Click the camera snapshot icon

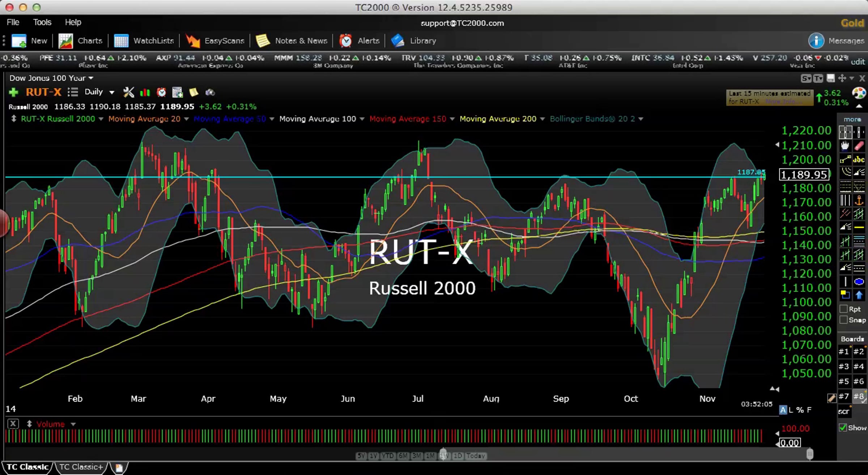coord(210,93)
